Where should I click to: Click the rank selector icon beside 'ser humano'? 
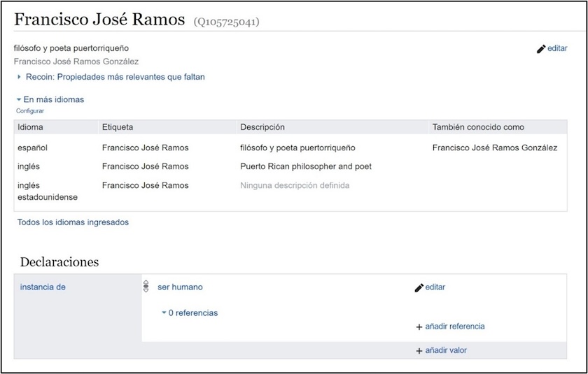click(146, 287)
